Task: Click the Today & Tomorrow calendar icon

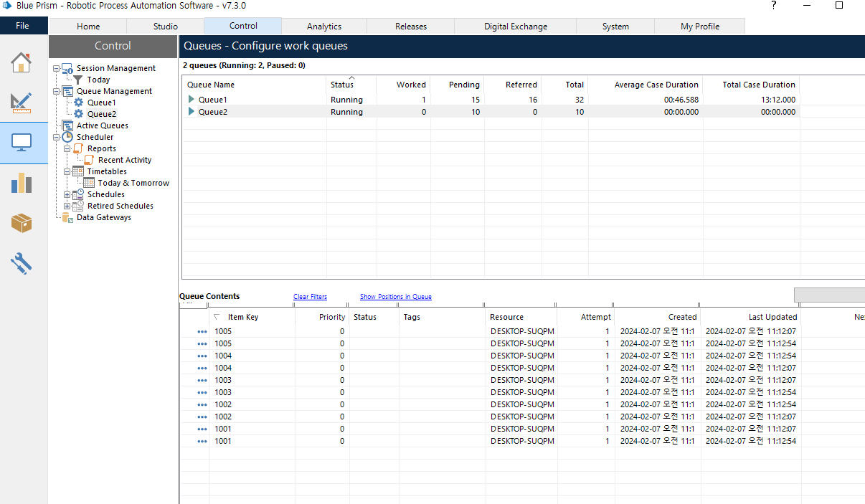Action: (x=90, y=183)
